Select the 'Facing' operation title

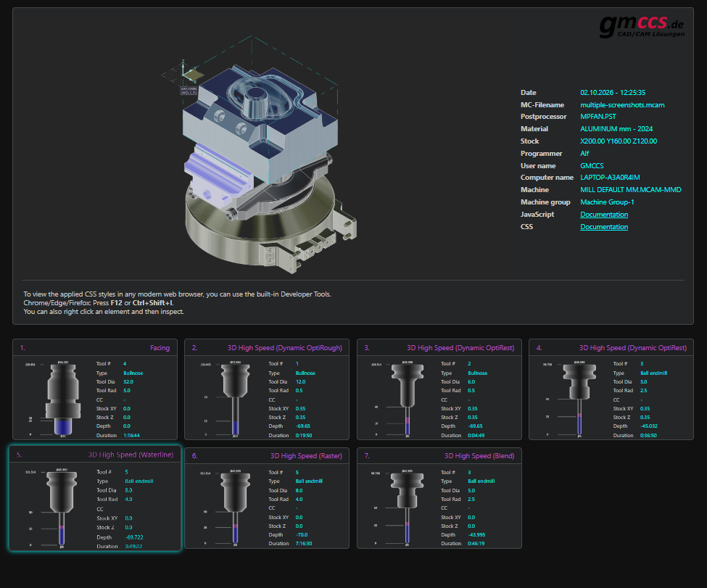[x=160, y=348]
